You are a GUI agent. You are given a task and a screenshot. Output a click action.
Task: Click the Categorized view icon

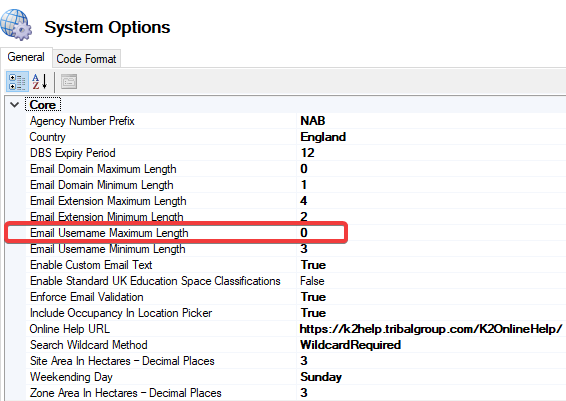[17, 82]
